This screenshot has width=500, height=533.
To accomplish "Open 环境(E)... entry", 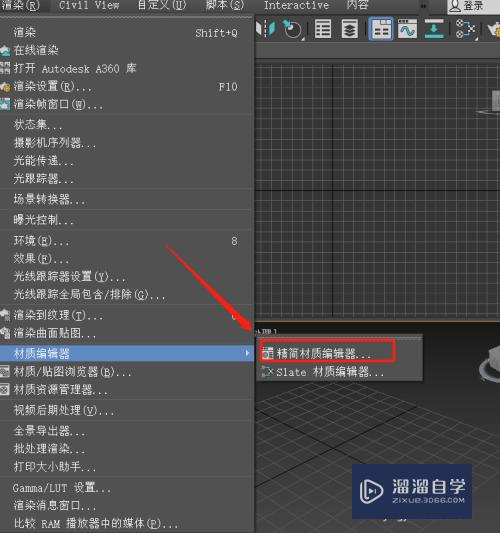I will point(126,241).
